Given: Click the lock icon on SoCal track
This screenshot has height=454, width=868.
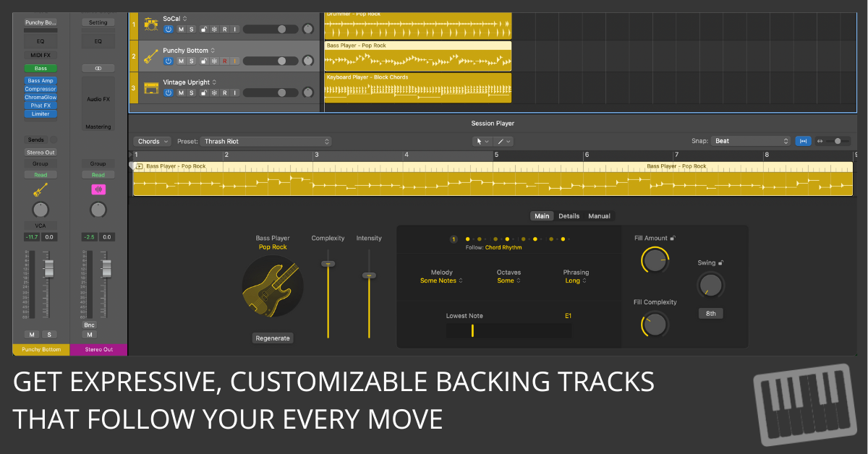Looking at the screenshot, I should [203, 29].
